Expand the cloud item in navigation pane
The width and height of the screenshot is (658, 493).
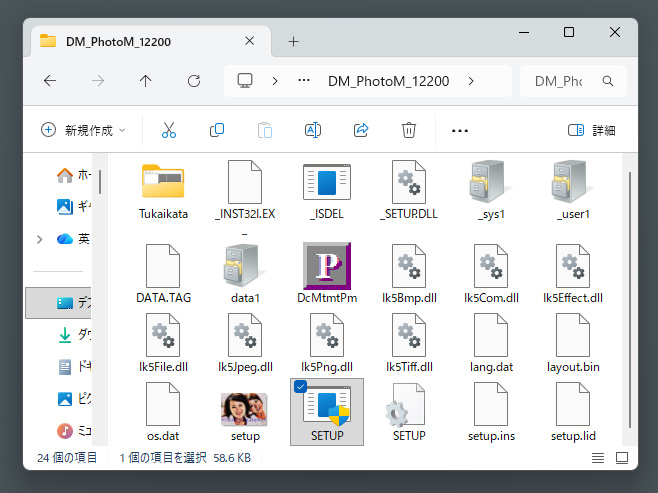[39, 239]
